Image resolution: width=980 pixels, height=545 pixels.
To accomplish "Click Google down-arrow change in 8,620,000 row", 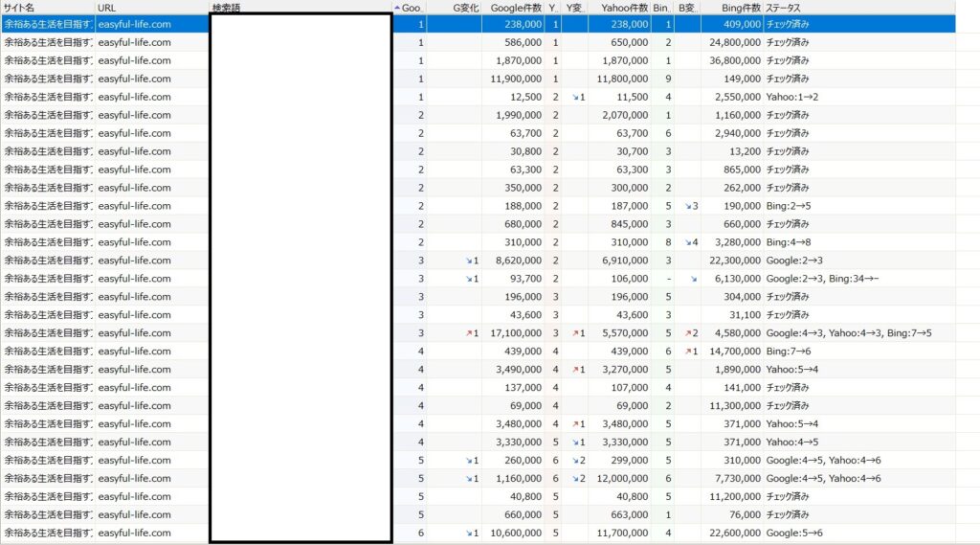I will (x=472, y=261).
